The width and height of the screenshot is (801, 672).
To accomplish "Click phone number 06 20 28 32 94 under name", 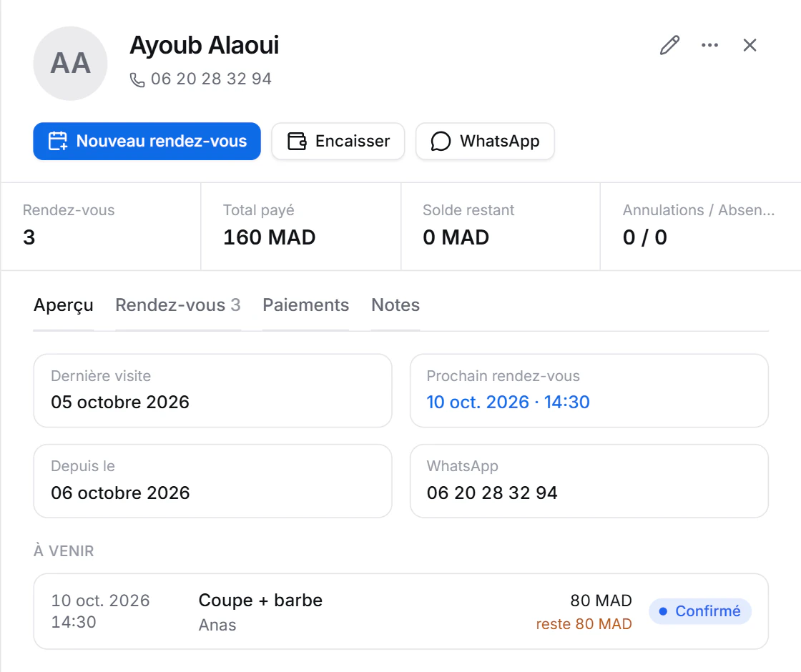I will coord(211,79).
